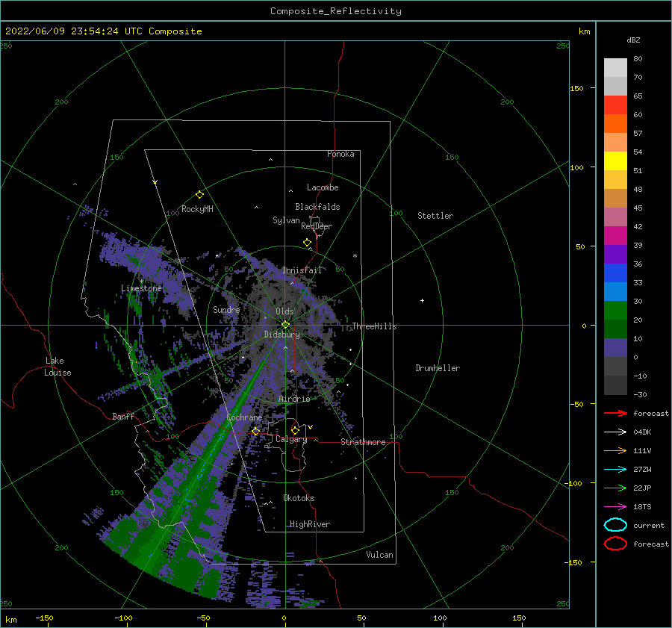Viewport: 672px width, 628px height.
Task: Click the dBZ legend heading
Action: click(633, 40)
